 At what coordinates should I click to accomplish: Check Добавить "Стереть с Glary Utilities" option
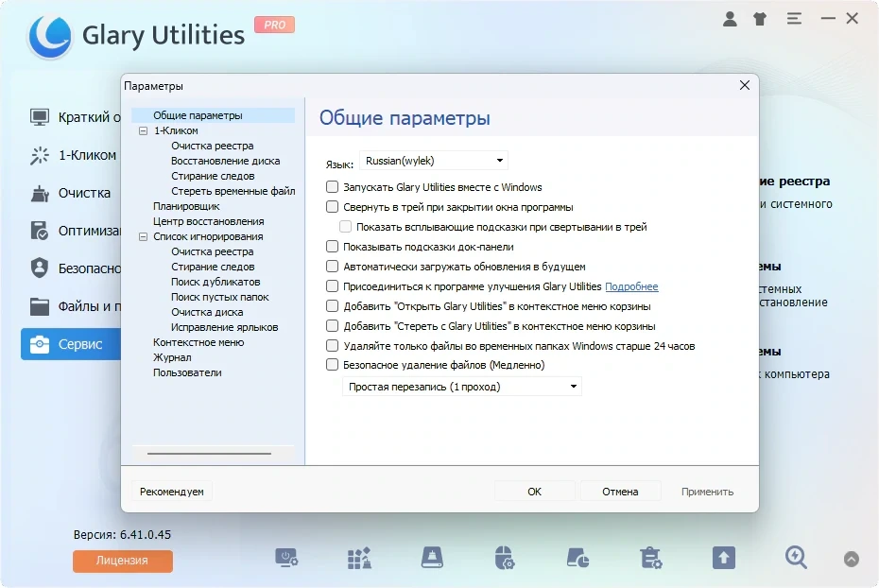[332, 326]
